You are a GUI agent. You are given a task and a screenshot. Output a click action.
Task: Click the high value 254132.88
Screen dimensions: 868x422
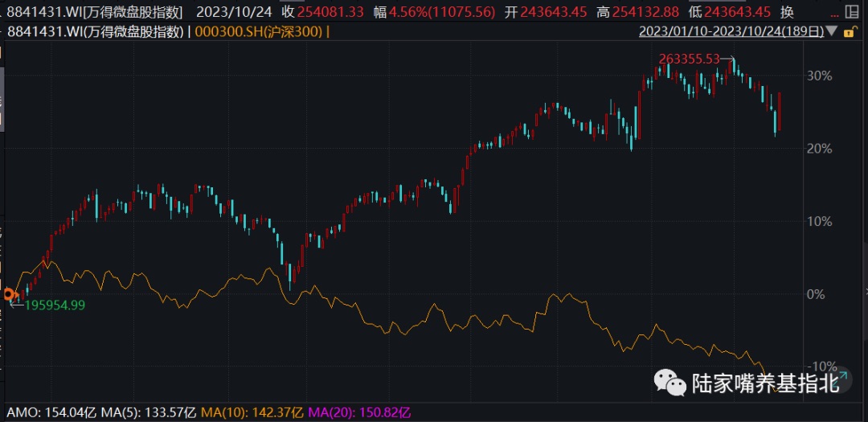coord(645,11)
